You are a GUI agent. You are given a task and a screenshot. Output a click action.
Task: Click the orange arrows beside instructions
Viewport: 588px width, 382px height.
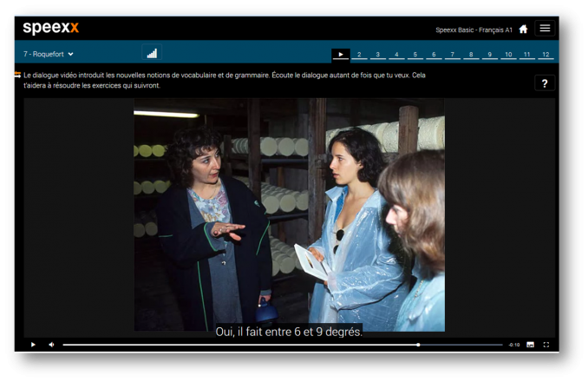(x=17, y=75)
